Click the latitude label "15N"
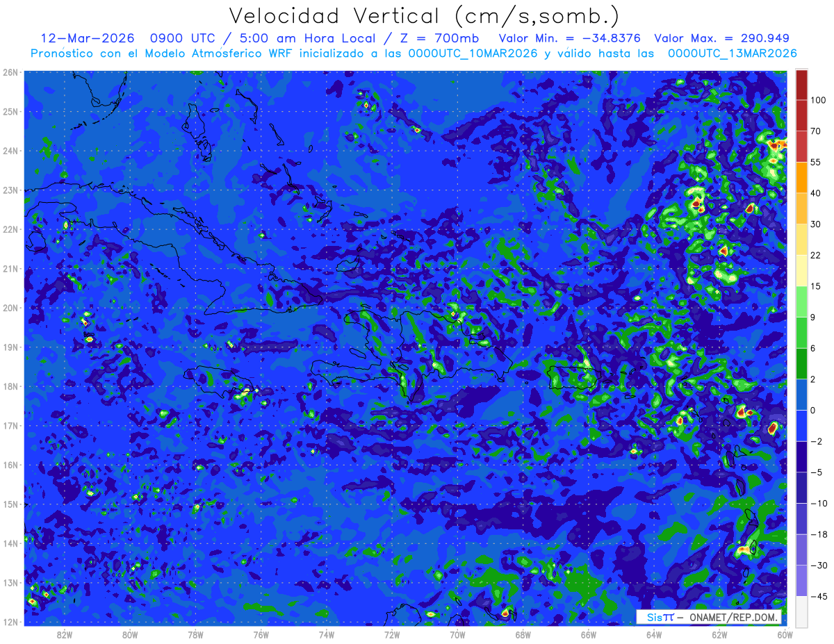Viewport: 834px width, 644px height. [x=10, y=504]
